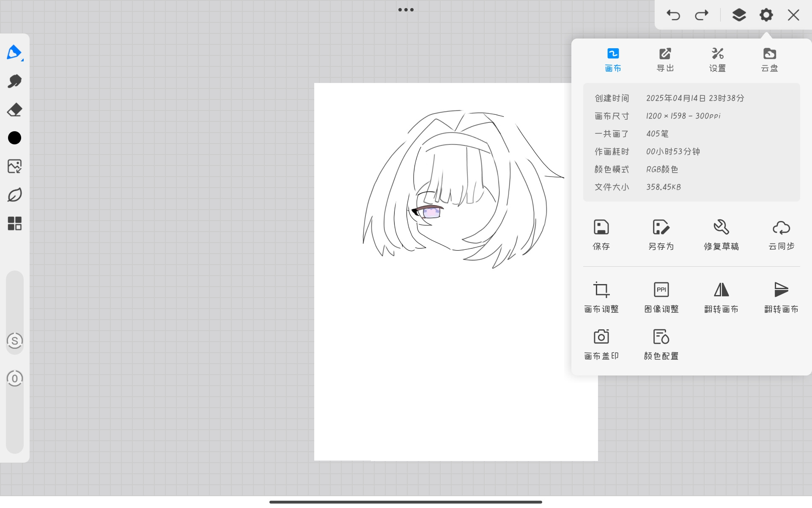Select the smudge tool

click(x=14, y=81)
